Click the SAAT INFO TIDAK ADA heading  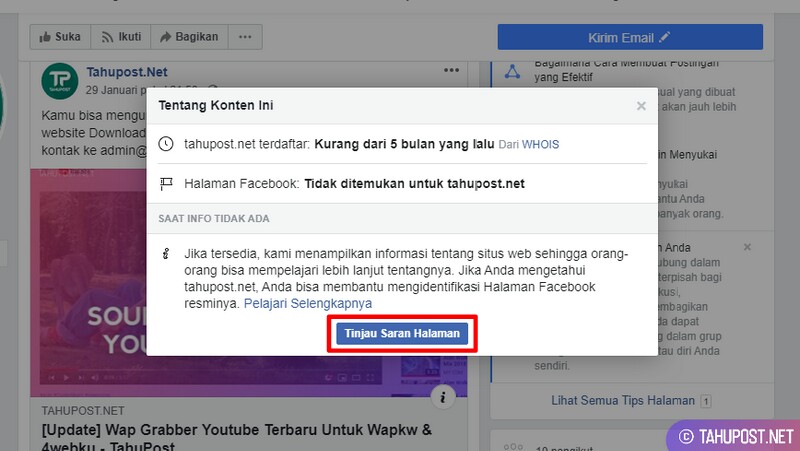point(214,218)
